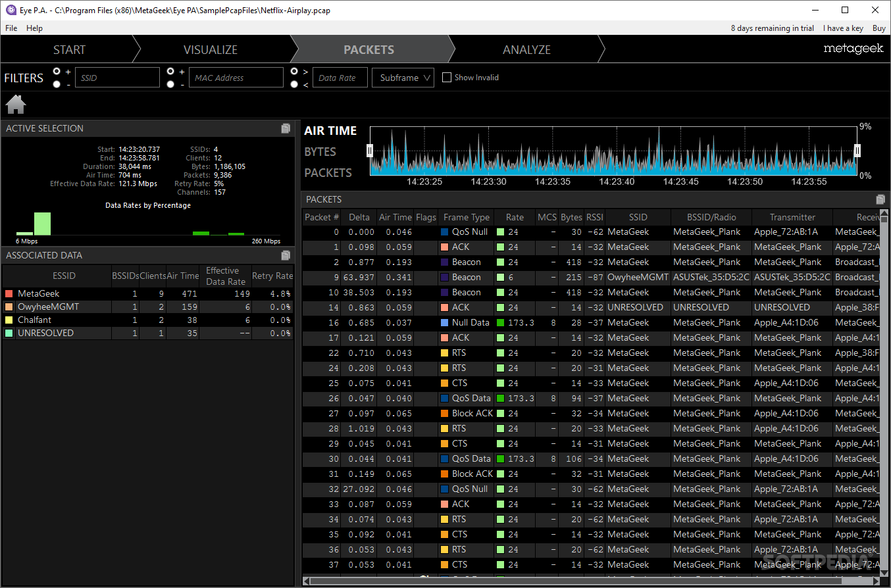891x588 pixels.
Task: Open the Subframe dropdown
Action: 403,78
